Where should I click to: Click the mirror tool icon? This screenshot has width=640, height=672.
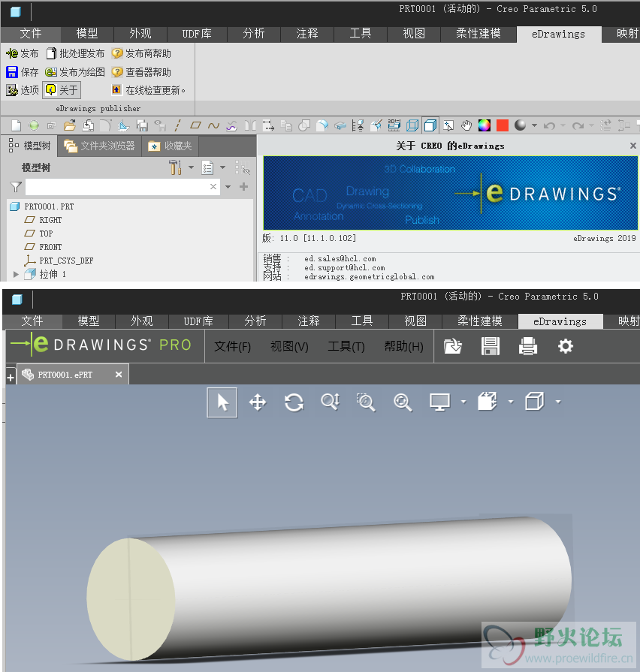pos(250,125)
